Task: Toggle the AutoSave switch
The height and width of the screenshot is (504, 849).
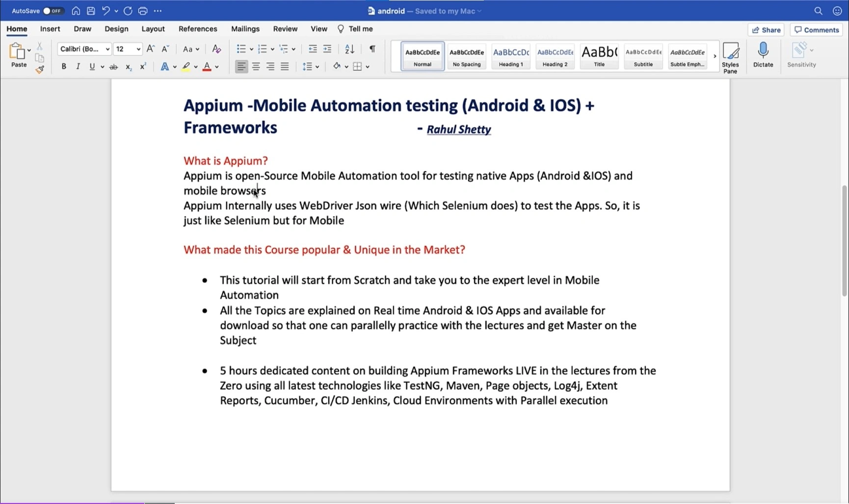Action: [x=53, y=11]
